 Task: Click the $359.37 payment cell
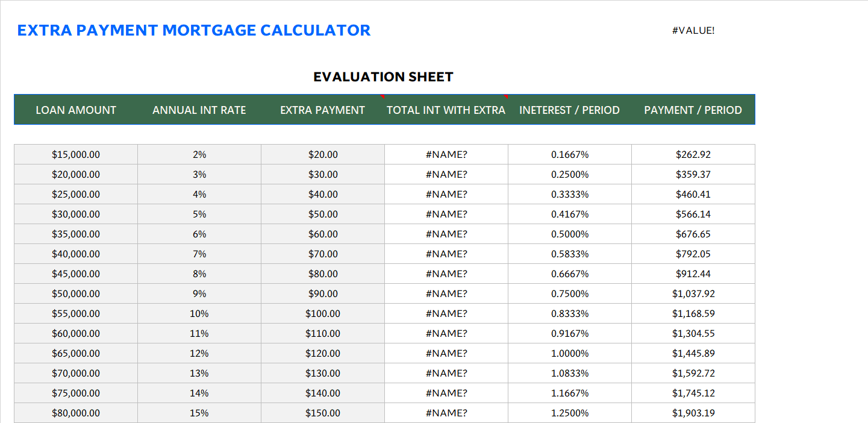click(693, 174)
